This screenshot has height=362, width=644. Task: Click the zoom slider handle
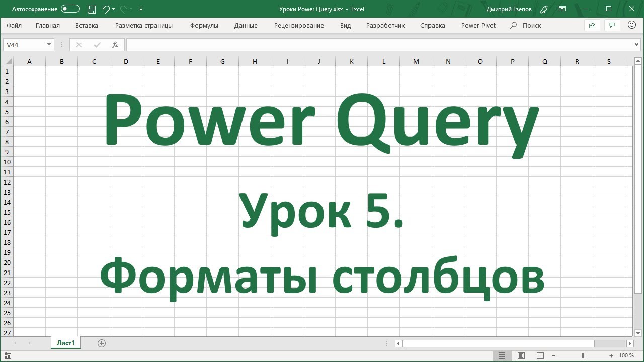tap(583, 355)
